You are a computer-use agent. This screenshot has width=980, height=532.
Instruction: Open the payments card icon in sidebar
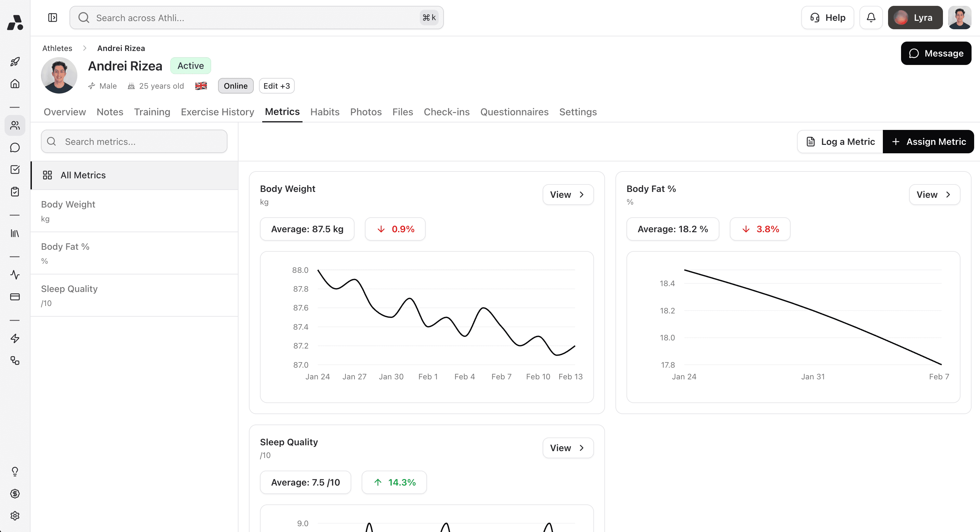15,297
